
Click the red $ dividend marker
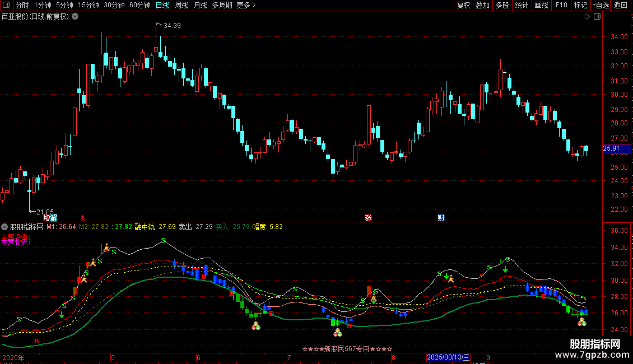pyautogui.click(x=83, y=218)
